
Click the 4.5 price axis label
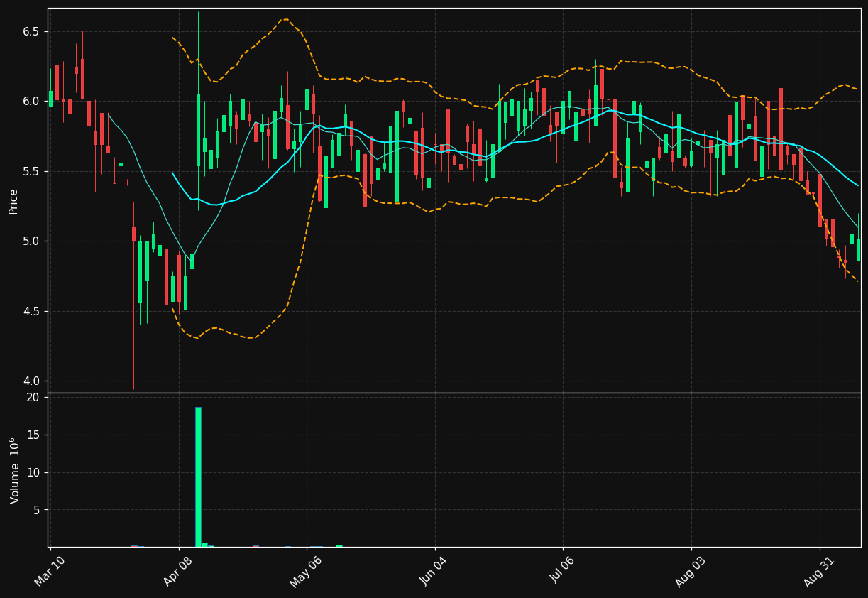point(33,312)
